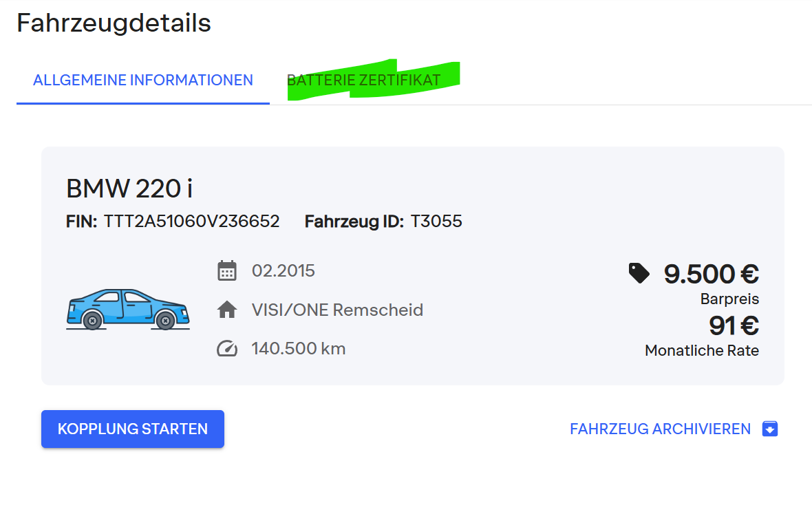Click the price tag icon
812x525 pixels.
pyautogui.click(x=639, y=273)
